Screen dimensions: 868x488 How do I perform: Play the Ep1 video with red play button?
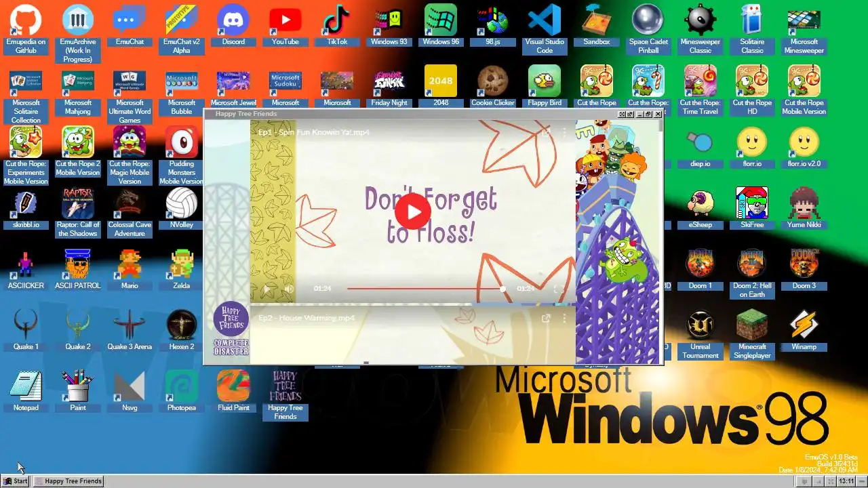pyautogui.click(x=413, y=211)
